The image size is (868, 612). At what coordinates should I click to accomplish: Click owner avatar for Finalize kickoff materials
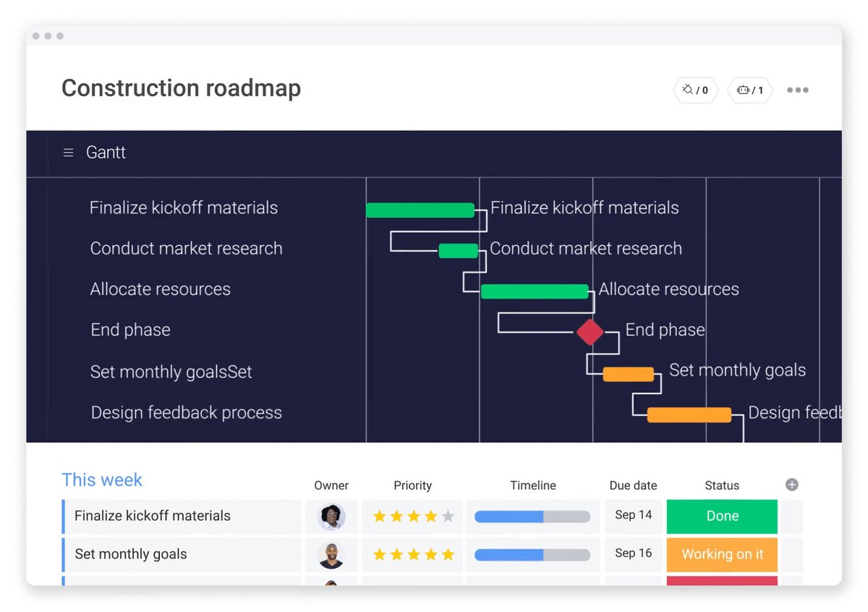pos(331,517)
